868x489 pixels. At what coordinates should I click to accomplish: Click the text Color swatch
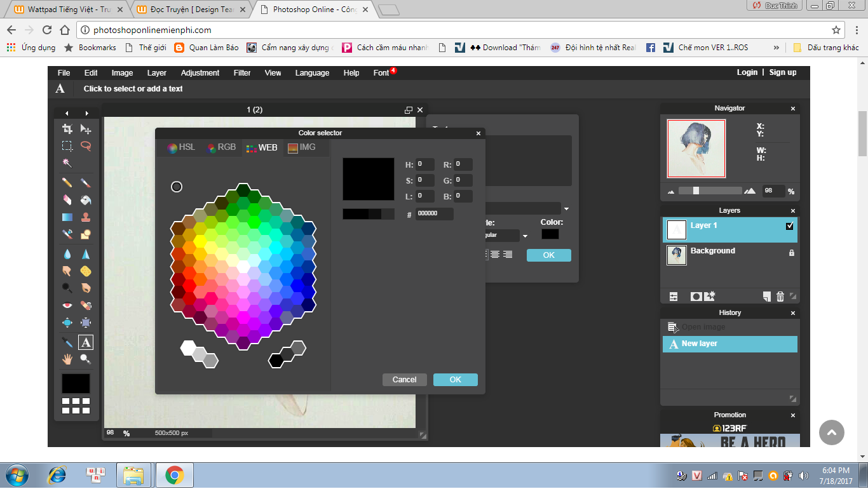[x=550, y=234]
